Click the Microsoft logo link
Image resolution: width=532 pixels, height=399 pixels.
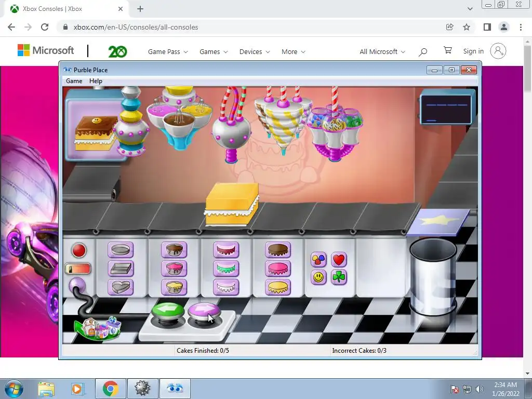pos(46,50)
